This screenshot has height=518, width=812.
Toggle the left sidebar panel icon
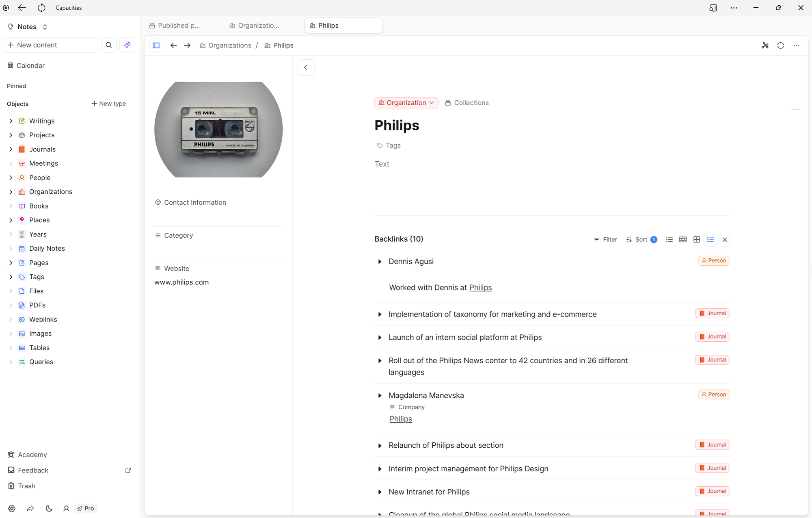(156, 46)
